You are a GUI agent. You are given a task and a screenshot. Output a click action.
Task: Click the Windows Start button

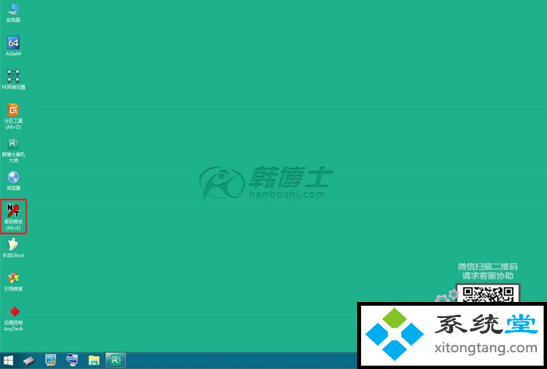click(8, 360)
